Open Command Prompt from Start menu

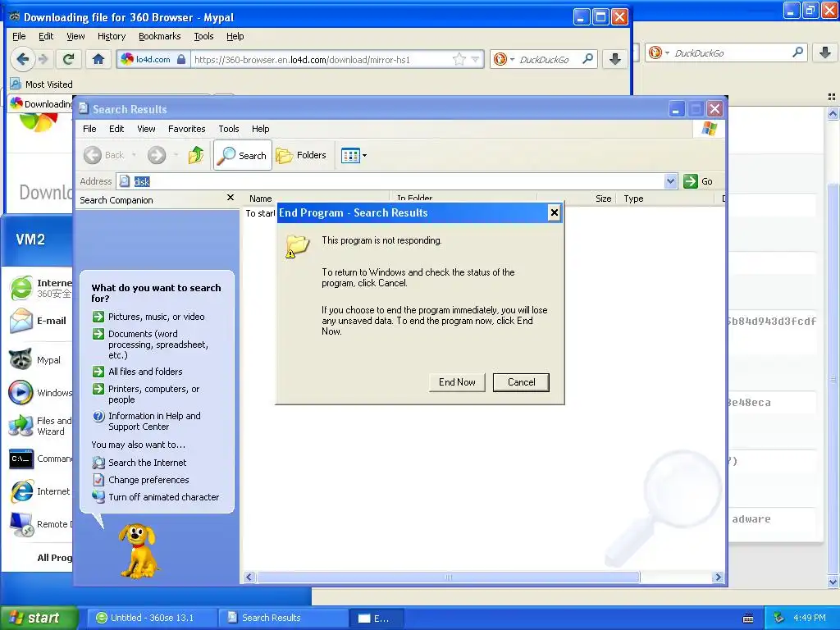(x=41, y=459)
